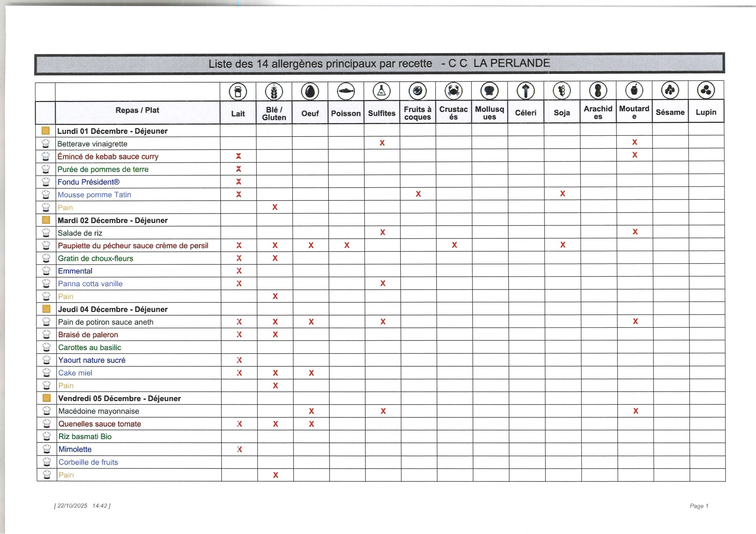Click the orange square beside Lundi 01 Décembre
756x534 pixels.
tap(46, 131)
